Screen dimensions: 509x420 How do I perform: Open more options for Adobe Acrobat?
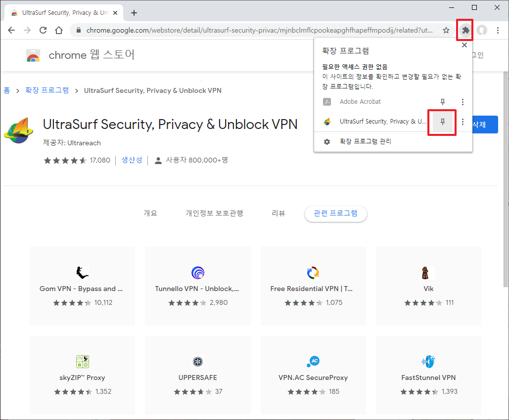(x=463, y=102)
